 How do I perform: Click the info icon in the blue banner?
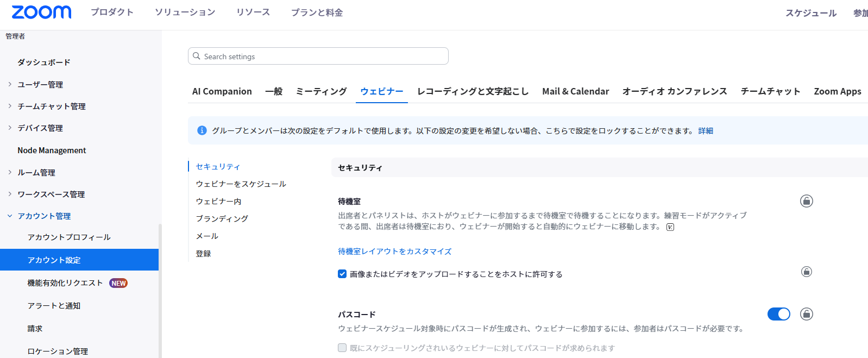coord(202,130)
